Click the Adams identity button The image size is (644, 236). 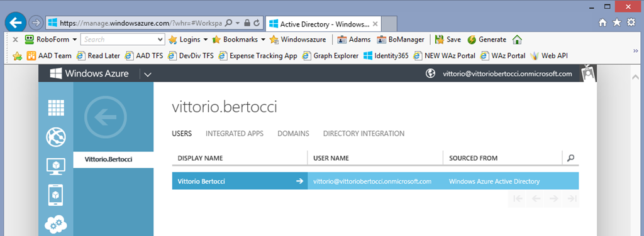[354, 40]
